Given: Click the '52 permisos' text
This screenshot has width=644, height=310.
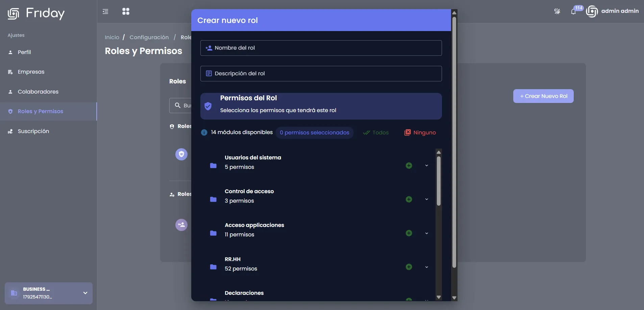Looking at the screenshot, I should point(241,269).
